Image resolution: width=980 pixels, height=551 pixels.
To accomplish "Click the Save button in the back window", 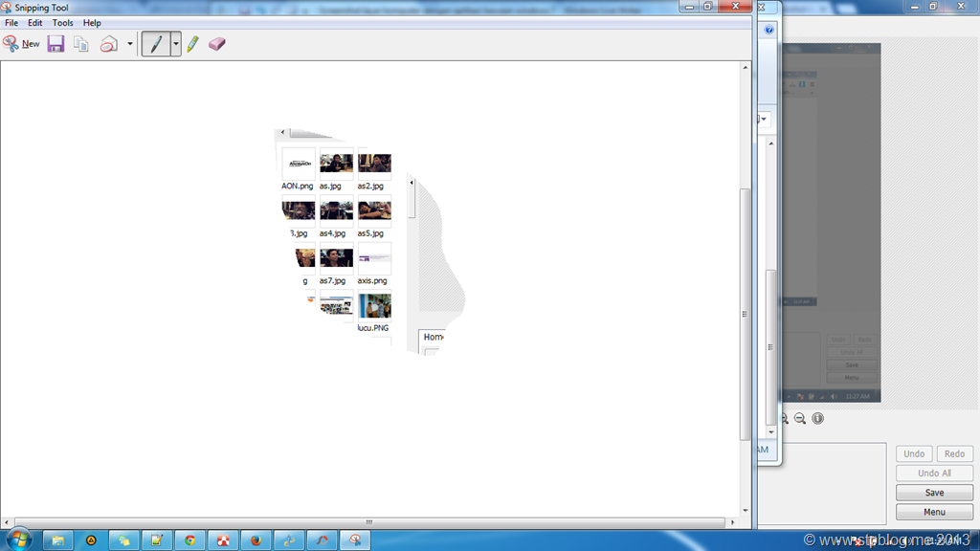I will coord(934,493).
